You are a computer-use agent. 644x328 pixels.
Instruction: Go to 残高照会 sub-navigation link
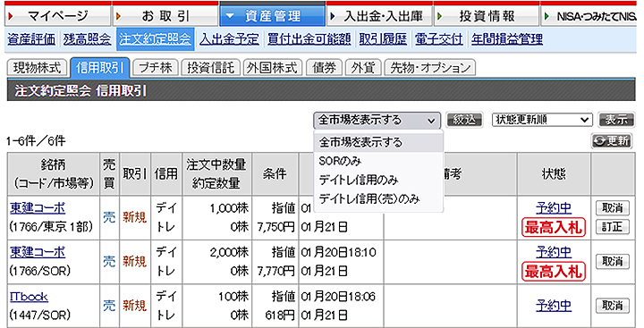87,39
